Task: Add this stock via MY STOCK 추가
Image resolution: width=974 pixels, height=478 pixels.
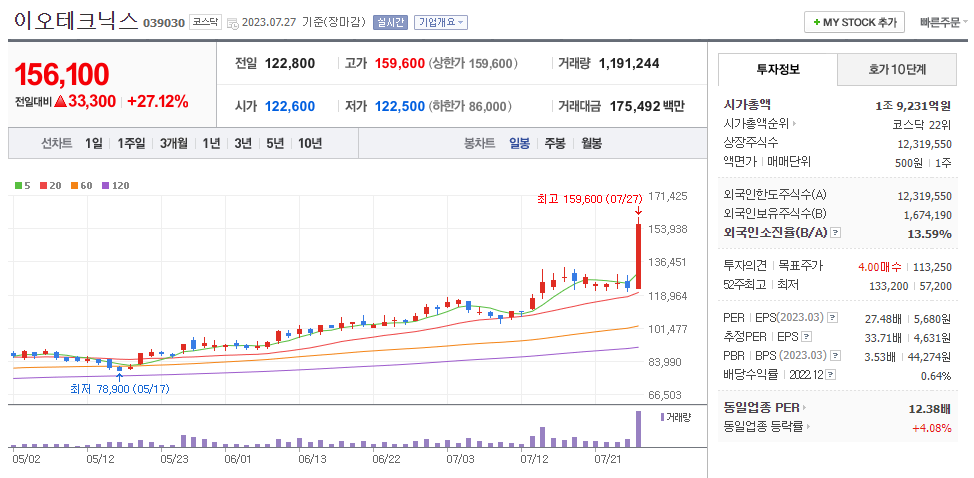Action: pyautogui.click(x=854, y=22)
